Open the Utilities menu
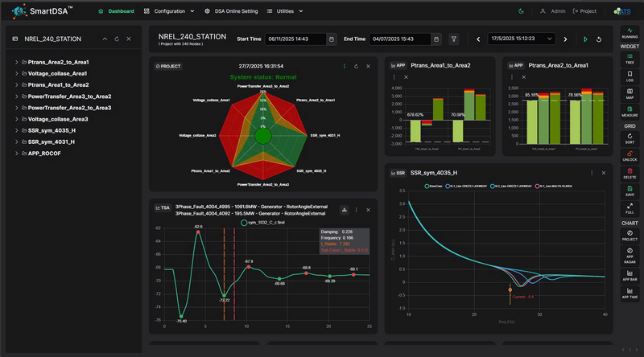Viewport: 644px width, 357px height. 285,11
